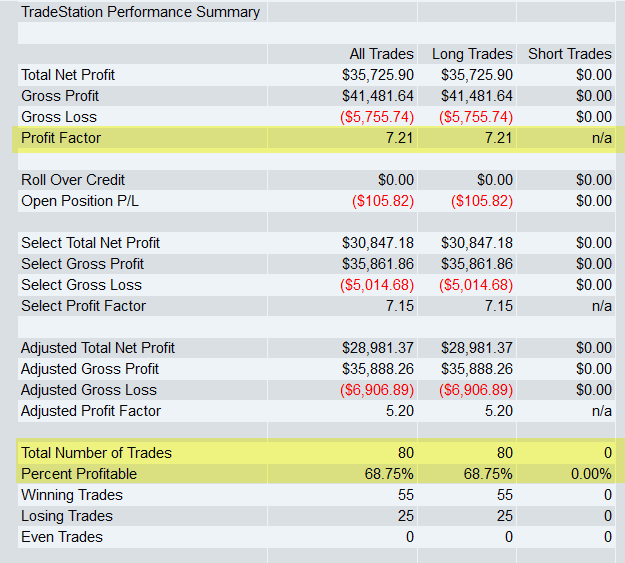Image resolution: width=625 pixels, height=563 pixels.
Task: Click the Total Number of Trades row label
Action: 96,453
